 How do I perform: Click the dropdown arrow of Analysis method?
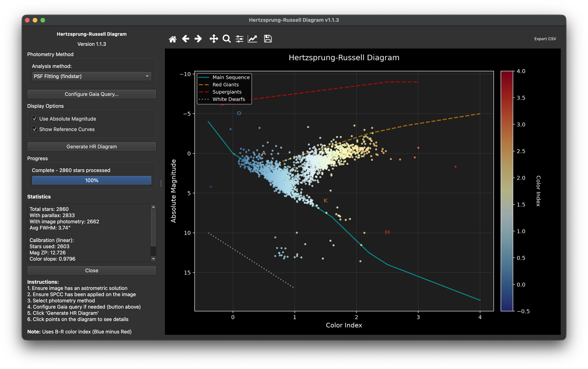click(147, 76)
